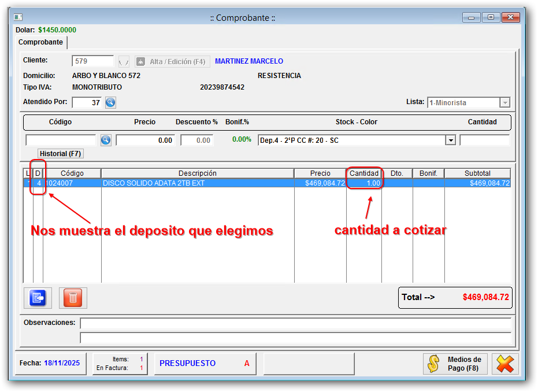Open the small arrow selector next to Cliente field
538x392 pixels.
pyautogui.click(x=123, y=61)
